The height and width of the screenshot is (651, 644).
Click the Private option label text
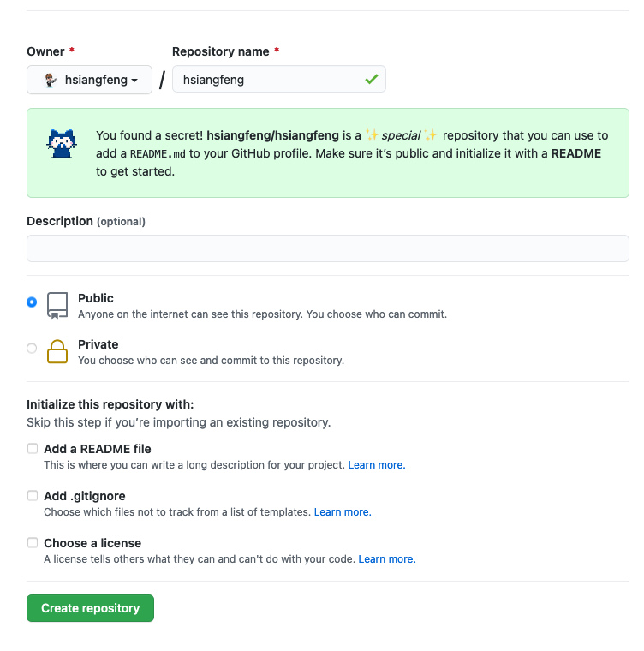98,344
